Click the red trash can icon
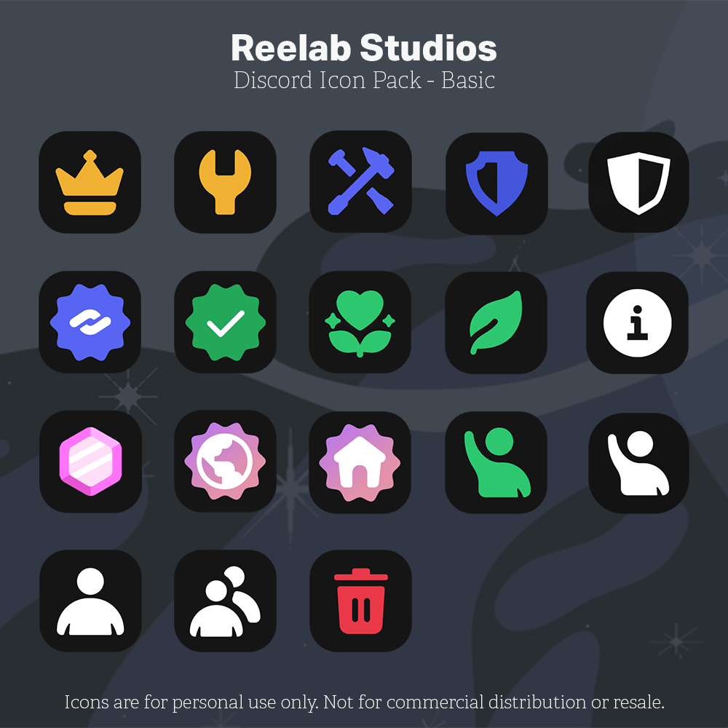728x728 pixels. pyautogui.click(x=361, y=601)
